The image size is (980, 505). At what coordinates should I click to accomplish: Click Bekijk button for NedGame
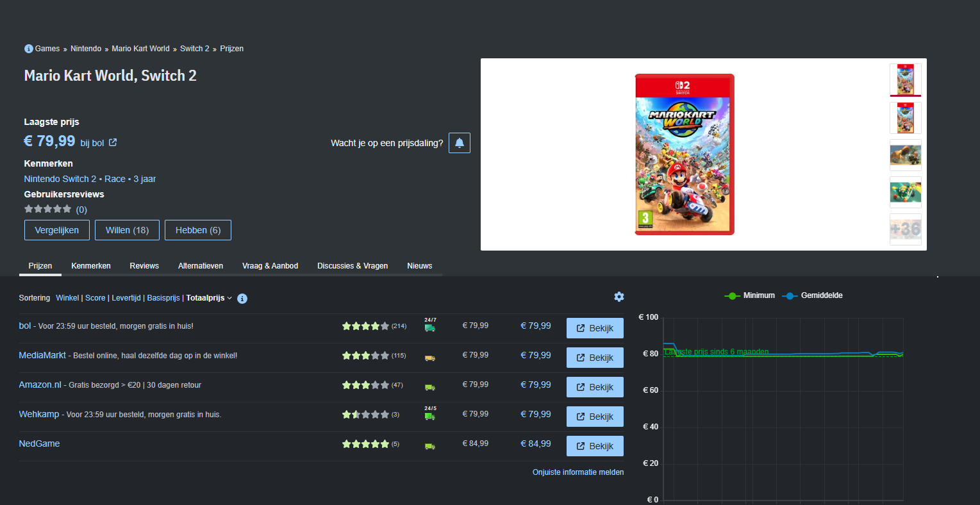(595, 446)
